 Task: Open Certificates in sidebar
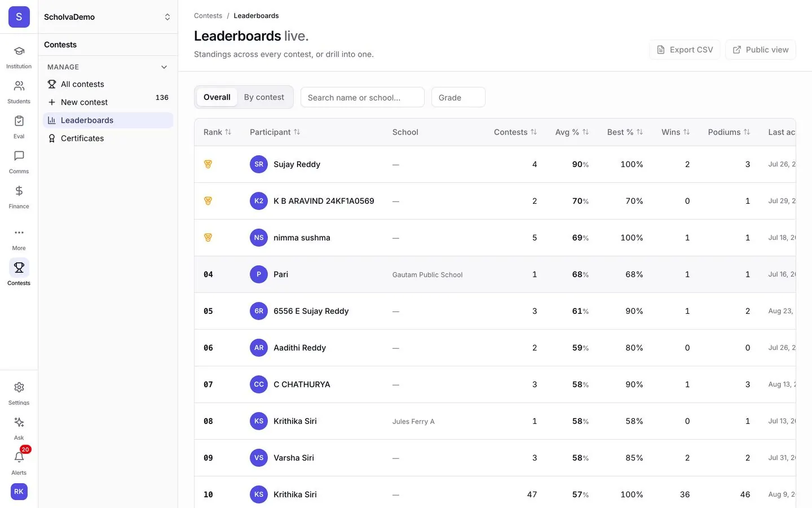(108, 138)
